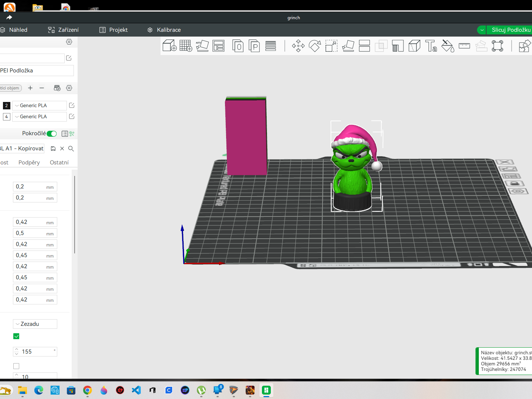Switch to the Ostatní settings tab
532x399 pixels.
[59, 163]
